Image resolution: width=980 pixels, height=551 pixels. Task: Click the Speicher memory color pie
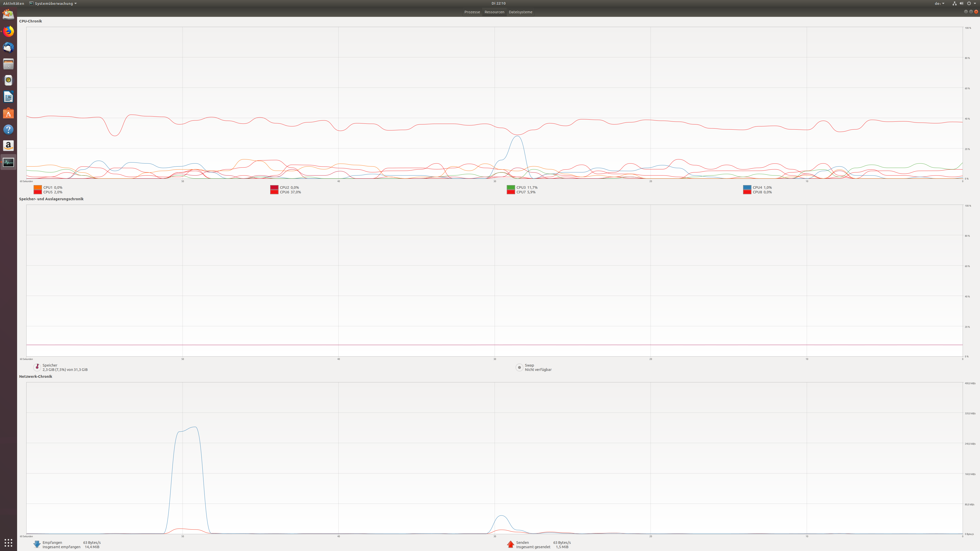(37, 367)
